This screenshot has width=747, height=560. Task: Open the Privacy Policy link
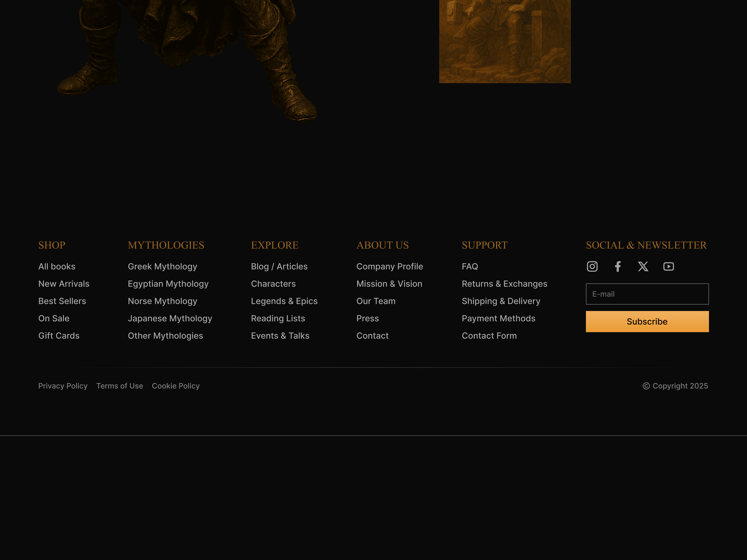[63, 386]
